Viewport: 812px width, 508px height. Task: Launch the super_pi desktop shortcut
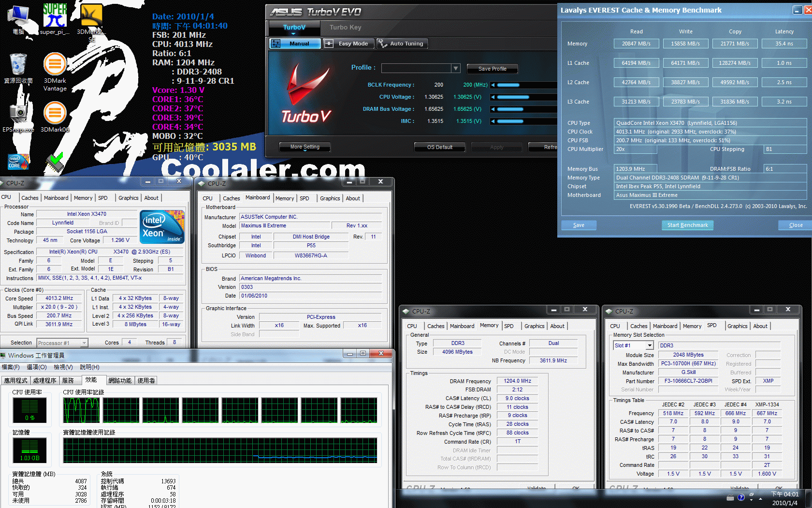tap(55, 19)
